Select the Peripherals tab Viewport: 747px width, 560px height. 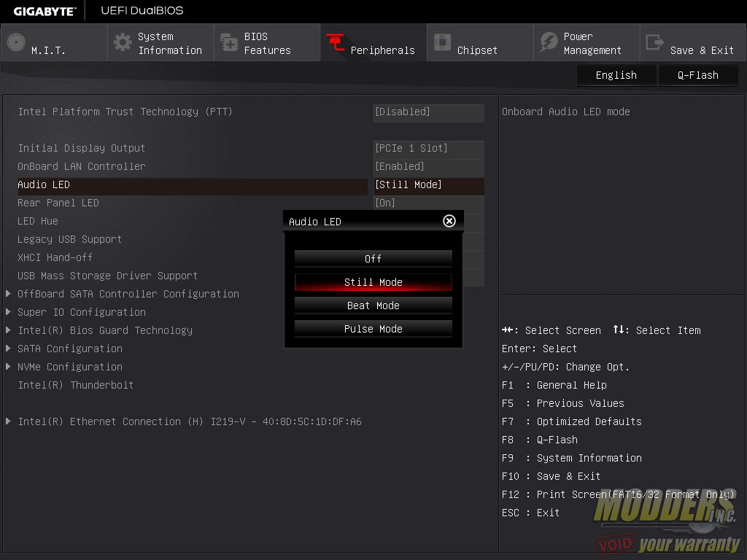(373, 43)
